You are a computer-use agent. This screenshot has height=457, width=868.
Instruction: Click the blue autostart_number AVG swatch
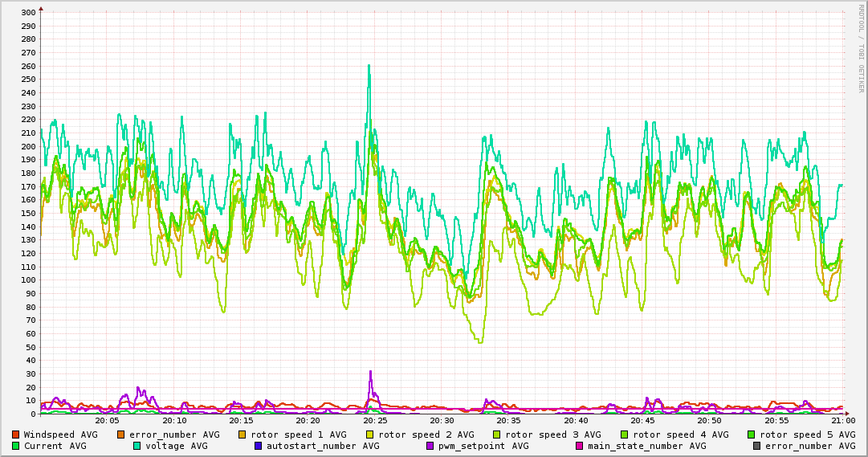point(258,446)
